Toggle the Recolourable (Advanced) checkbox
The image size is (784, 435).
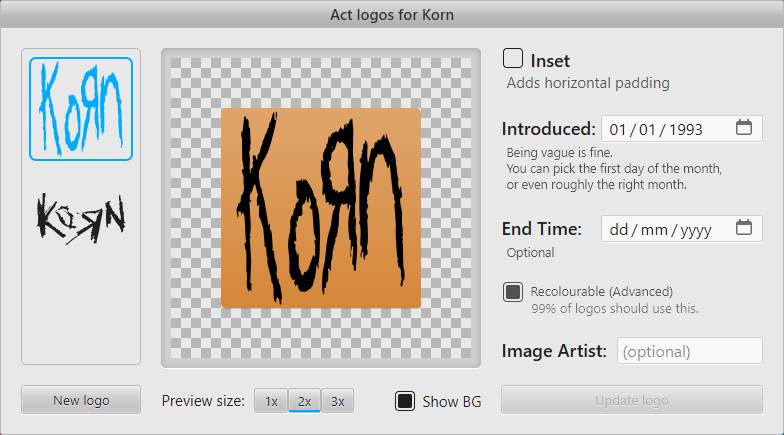(513, 292)
